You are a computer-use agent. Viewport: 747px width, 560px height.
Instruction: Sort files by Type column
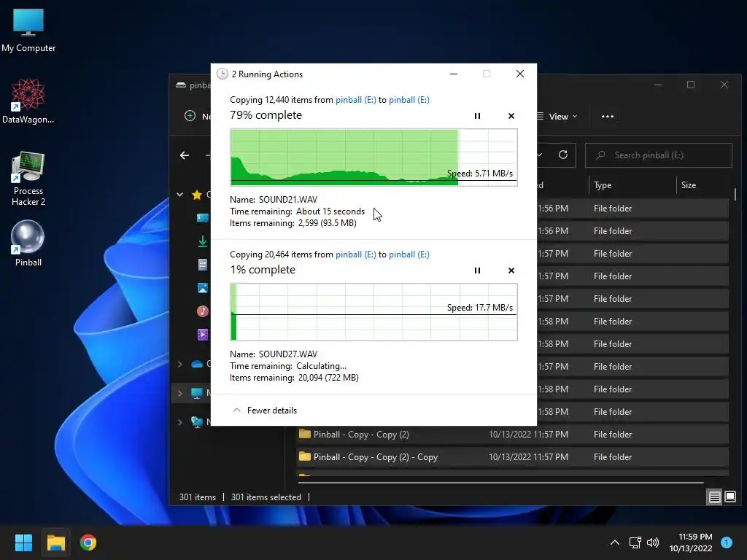(x=603, y=185)
